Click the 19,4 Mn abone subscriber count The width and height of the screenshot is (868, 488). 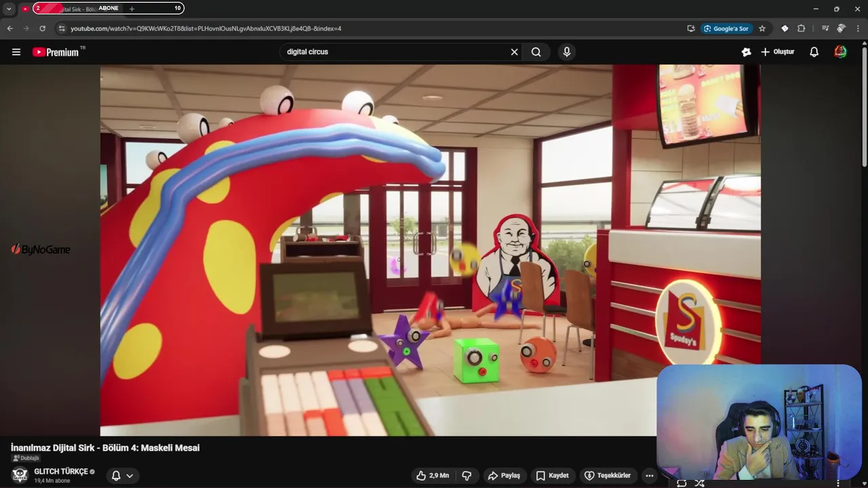[x=52, y=481]
